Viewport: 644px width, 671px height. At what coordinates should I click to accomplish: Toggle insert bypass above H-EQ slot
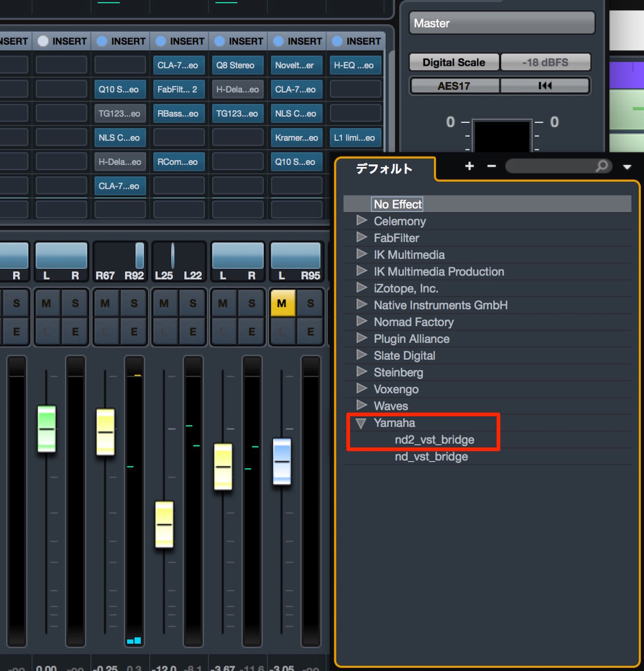point(337,41)
